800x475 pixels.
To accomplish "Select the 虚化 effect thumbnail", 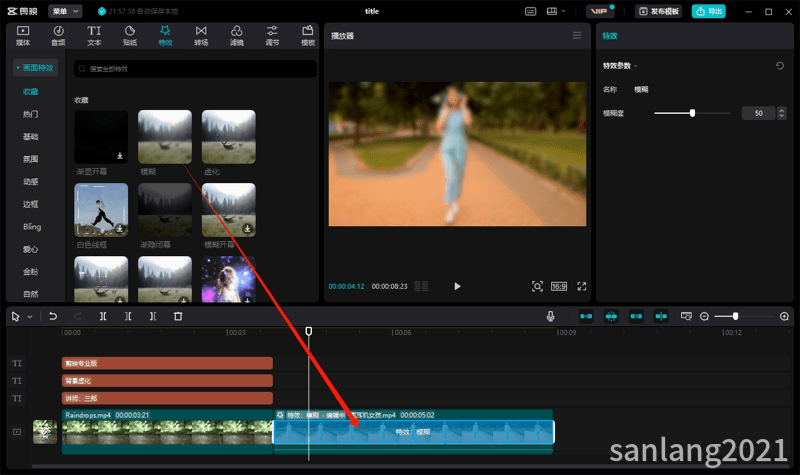I will point(229,137).
